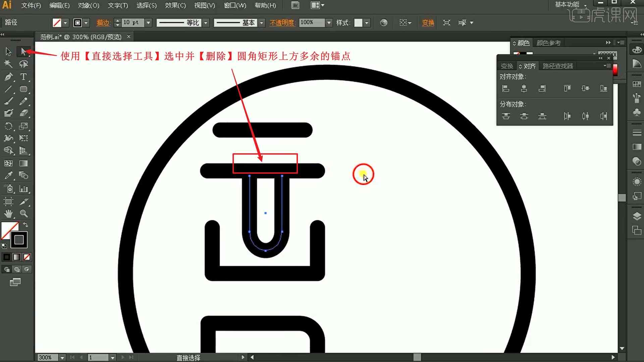Select the Paintbrush tool
The image size is (644, 362).
(x=8, y=101)
